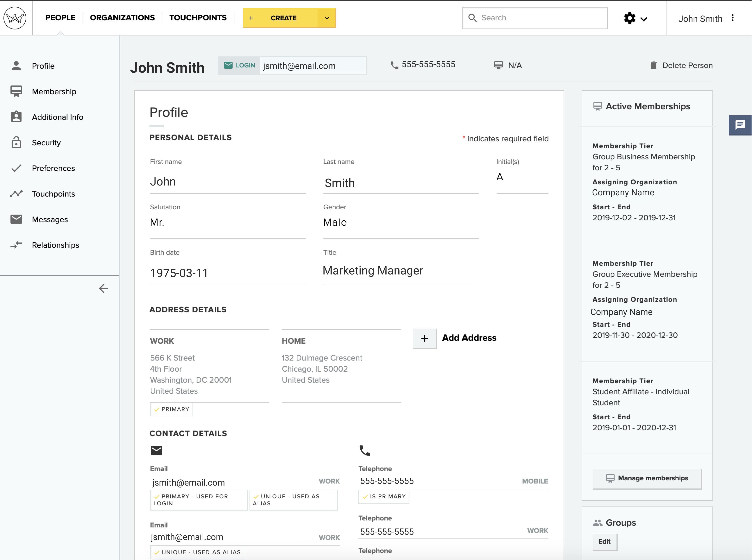
Task: Expand the CREATE dropdown chevron
Action: (x=326, y=18)
